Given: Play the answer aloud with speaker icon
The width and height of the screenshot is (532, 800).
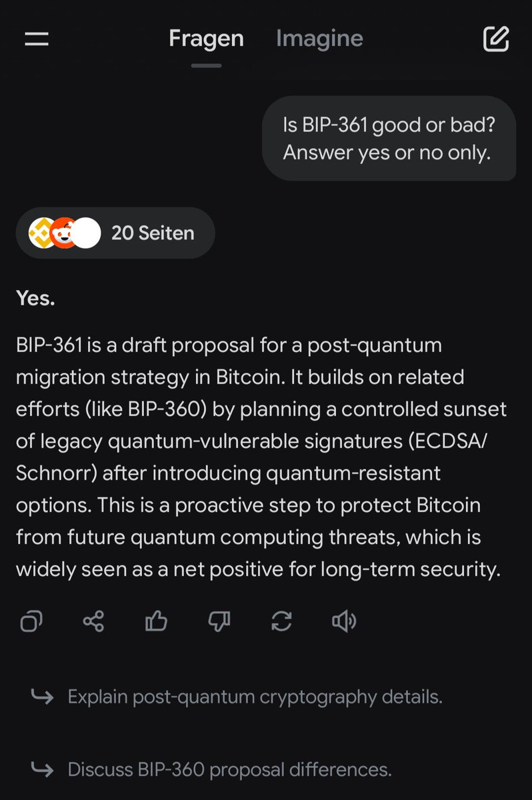Looking at the screenshot, I should click(x=344, y=621).
